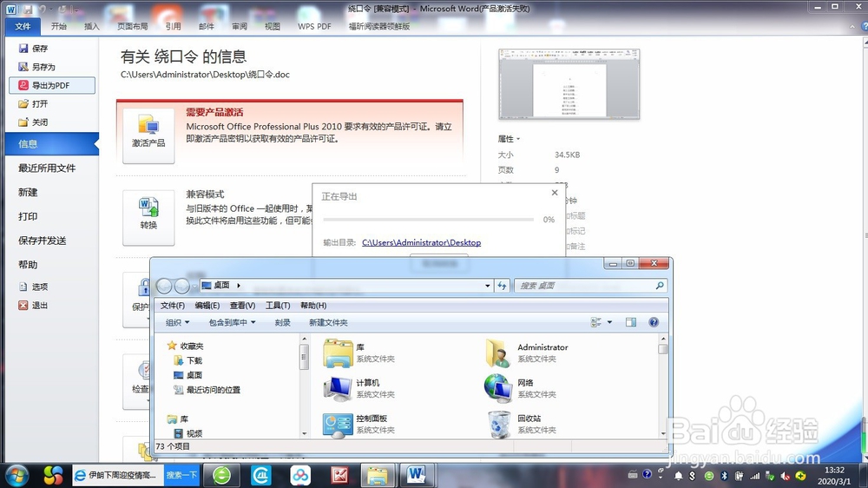Click Burn button in Explorer toolbar

point(282,322)
